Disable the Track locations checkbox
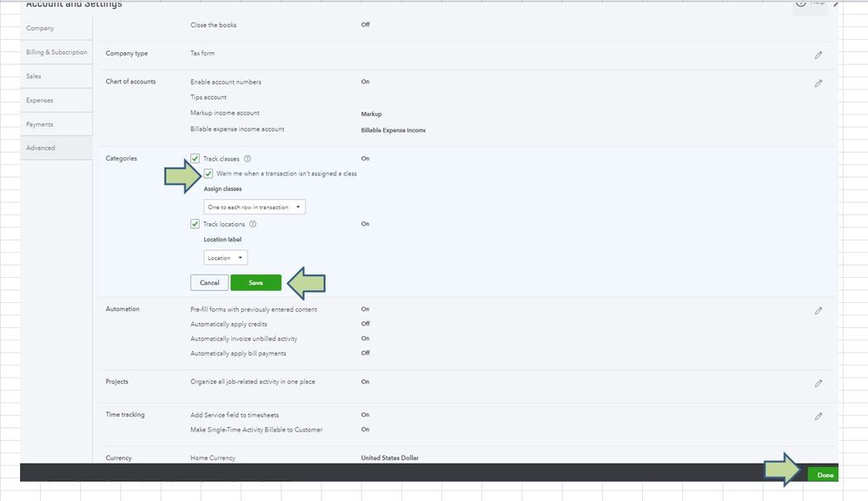 coord(195,224)
